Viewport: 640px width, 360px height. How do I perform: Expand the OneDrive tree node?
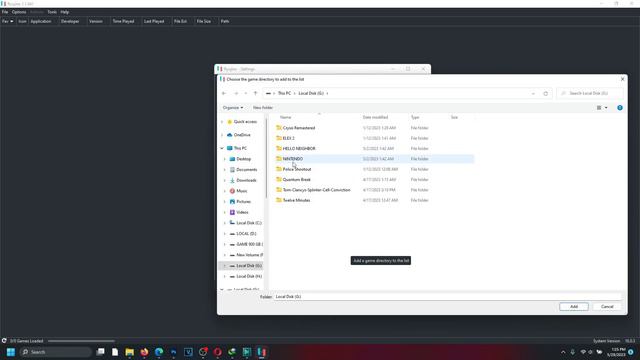pos(222,135)
